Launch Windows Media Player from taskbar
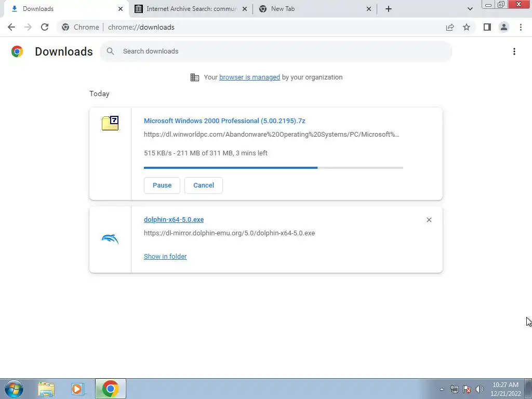This screenshot has width=532, height=399. click(77, 389)
